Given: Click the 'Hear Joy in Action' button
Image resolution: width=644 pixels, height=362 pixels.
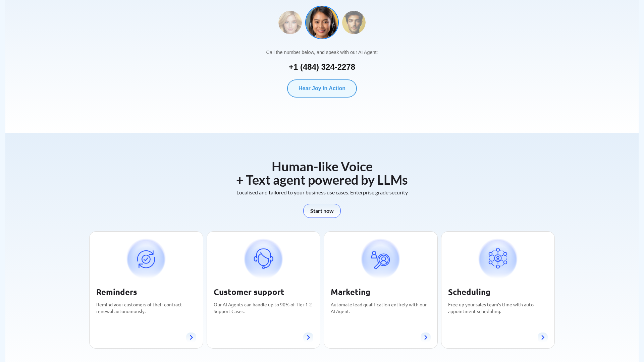Looking at the screenshot, I should [322, 88].
